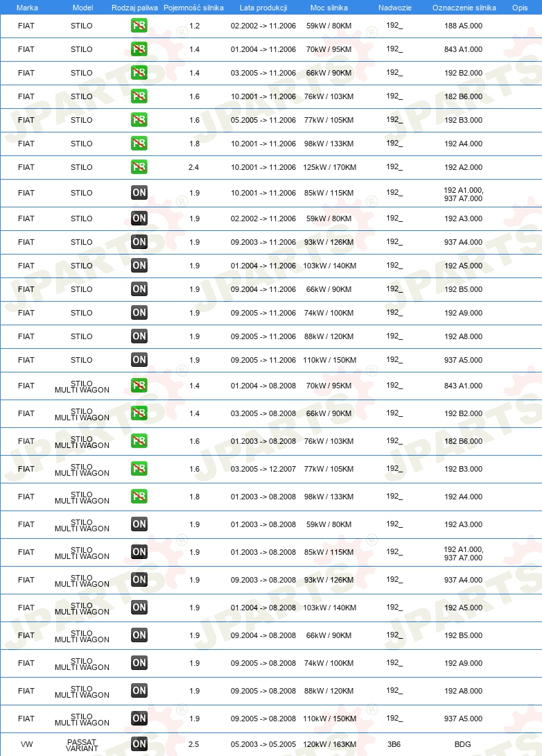Click ON icon for MULTI WAGON 74kW / 100KM
The height and width of the screenshot is (756, 542).
tap(139, 663)
